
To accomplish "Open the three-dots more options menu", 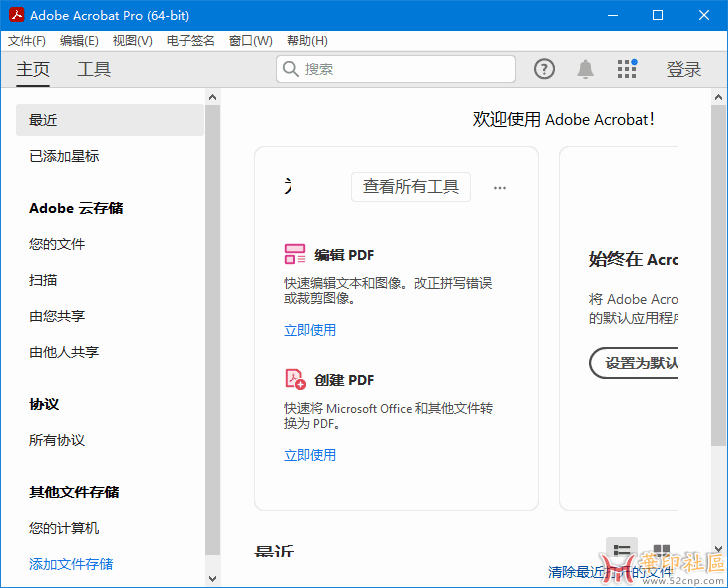I will click(x=500, y=187).
